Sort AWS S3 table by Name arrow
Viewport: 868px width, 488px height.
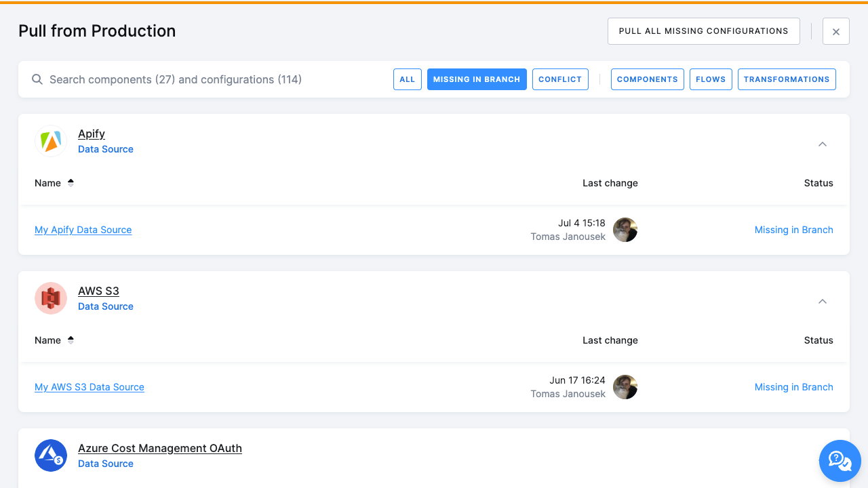click(x=71, y=340)
